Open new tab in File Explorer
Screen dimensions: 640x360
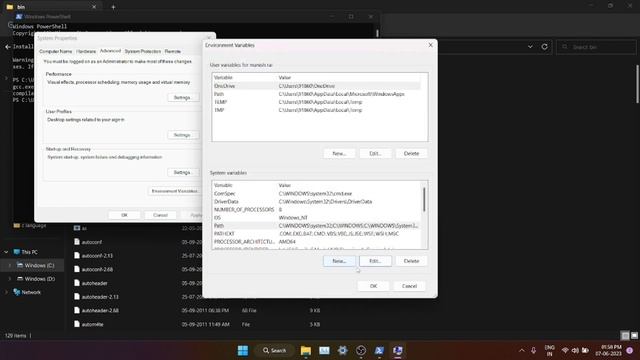pos(113,7)
